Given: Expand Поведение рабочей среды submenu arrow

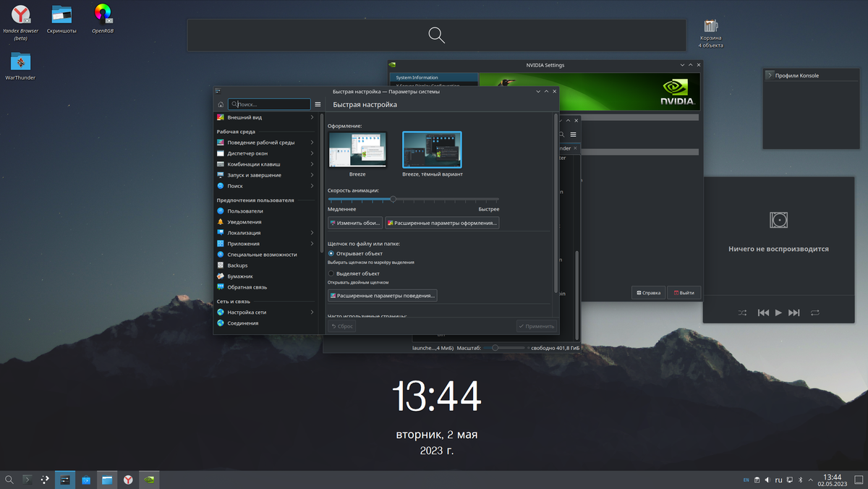Looking at the screenshot, I should [x=312, y=143].
